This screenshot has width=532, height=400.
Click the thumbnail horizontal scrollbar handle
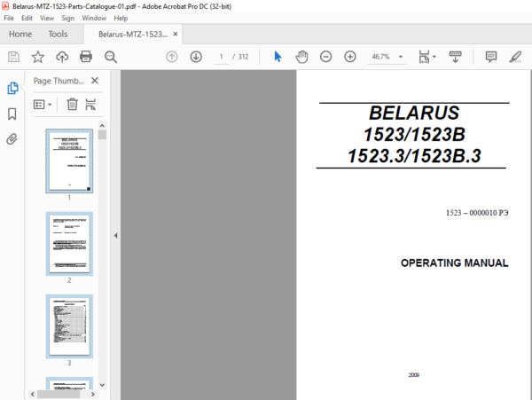pos(59,394)
